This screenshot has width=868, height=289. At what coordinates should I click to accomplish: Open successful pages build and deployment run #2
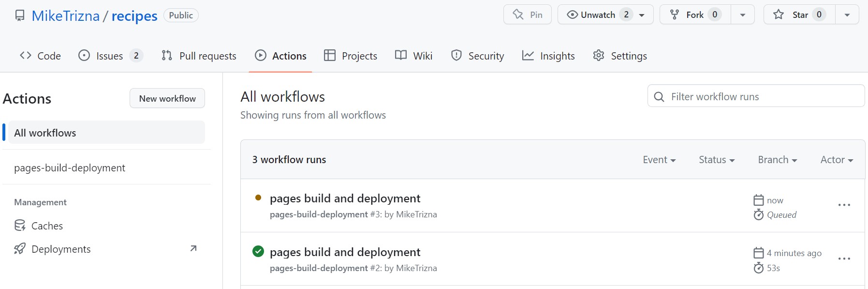tap(345, 252)
